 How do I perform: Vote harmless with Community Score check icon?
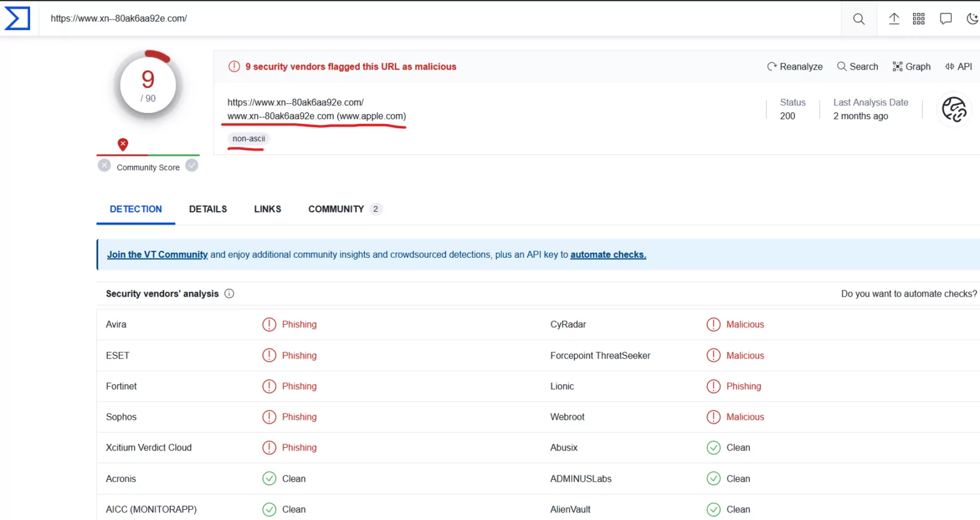tap(191, 166)
